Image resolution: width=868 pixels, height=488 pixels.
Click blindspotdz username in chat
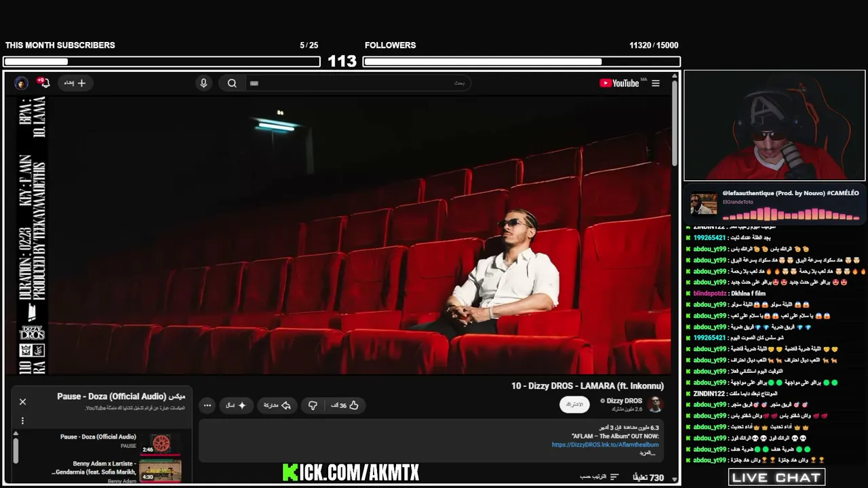click(710, 293)
